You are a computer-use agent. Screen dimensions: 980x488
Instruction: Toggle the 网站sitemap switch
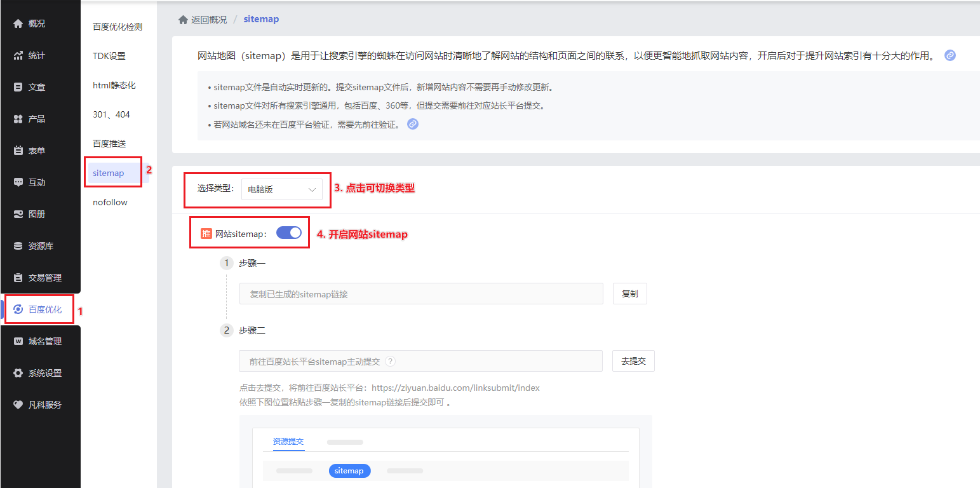289,233
